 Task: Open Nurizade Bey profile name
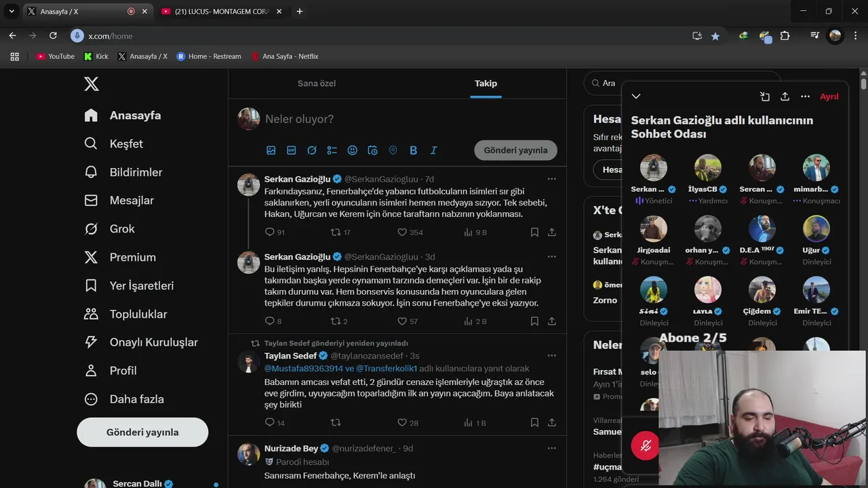pos(291,449)
